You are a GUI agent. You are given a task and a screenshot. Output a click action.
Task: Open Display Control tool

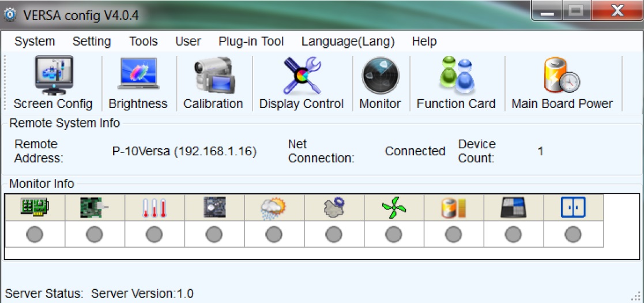tap(301, 83)
